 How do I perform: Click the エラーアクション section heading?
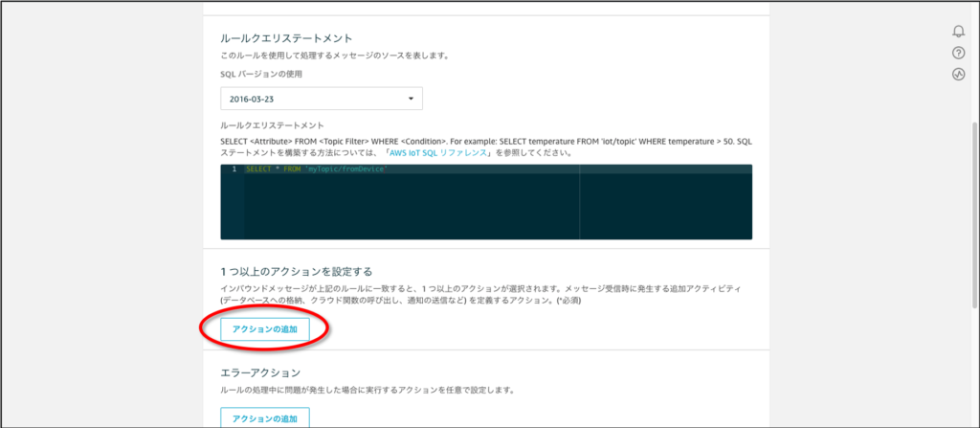click(260, 372)
